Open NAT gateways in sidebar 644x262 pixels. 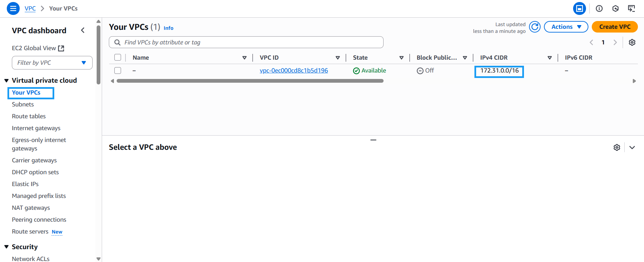click(x=31, y=208)
